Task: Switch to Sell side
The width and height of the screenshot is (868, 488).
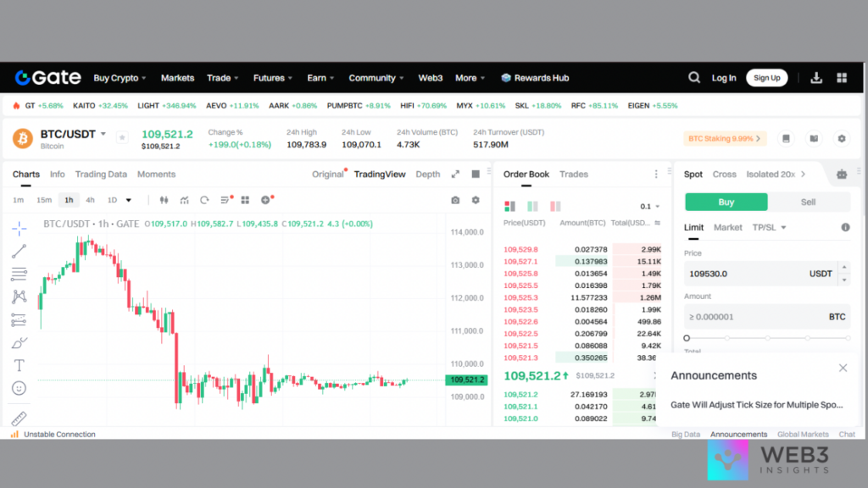Action: click(x=808, y=202)
